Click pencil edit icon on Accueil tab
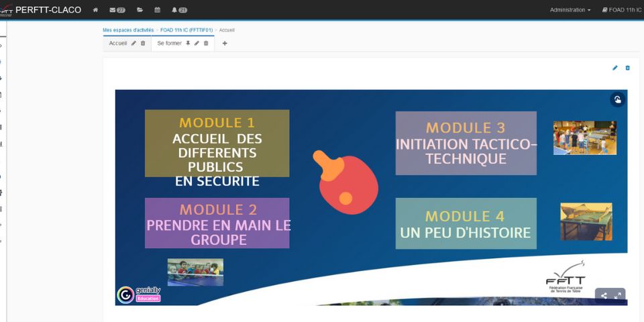Screen dimensions: 644x322 pyautogui.click(x=133, y=43)
